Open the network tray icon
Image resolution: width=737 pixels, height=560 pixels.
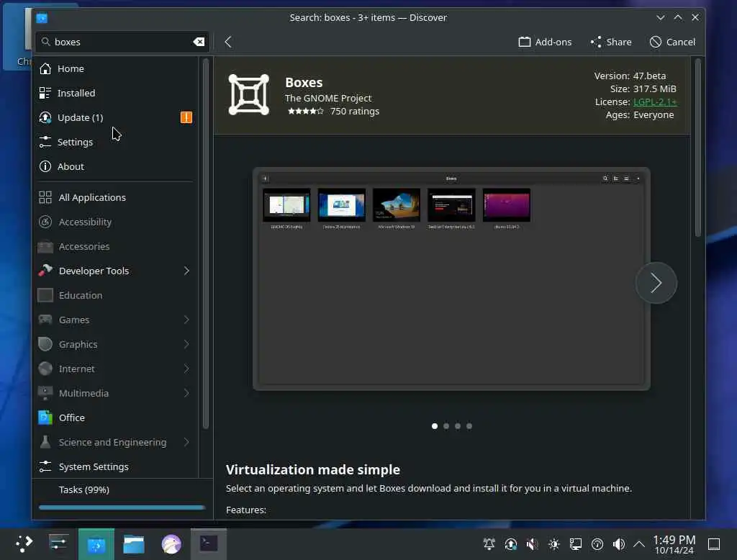point(575,544)
